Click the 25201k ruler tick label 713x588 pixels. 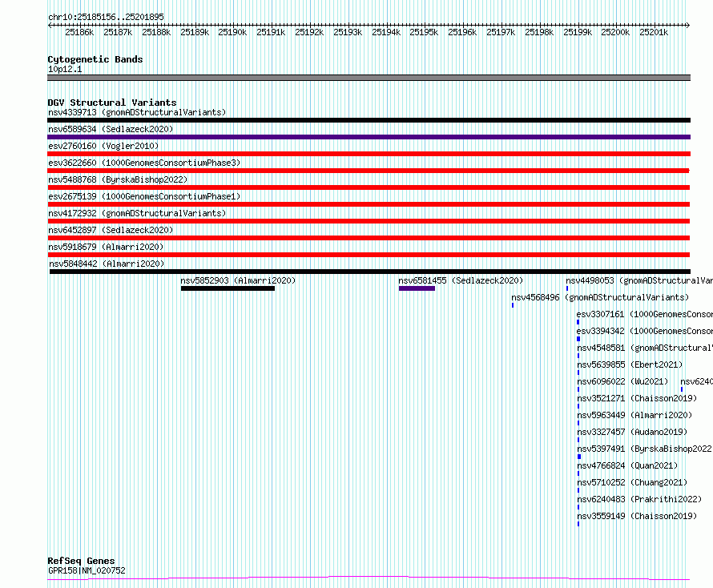(654, 32)
